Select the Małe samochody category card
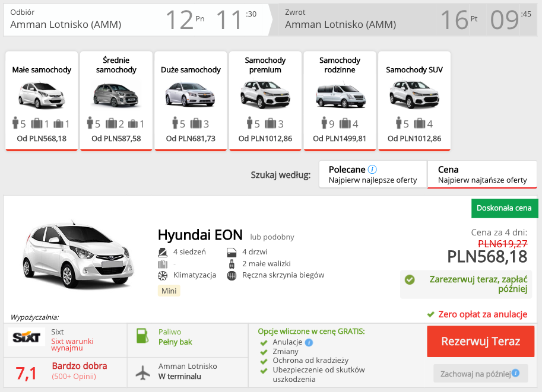Viewport: 542px width, 392px height. pyautogui.click(x=42, y=101)
